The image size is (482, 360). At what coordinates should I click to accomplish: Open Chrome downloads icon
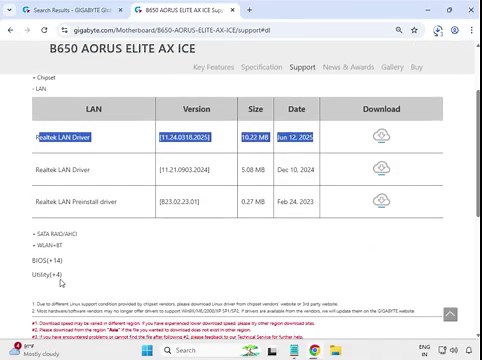(438, 30)
